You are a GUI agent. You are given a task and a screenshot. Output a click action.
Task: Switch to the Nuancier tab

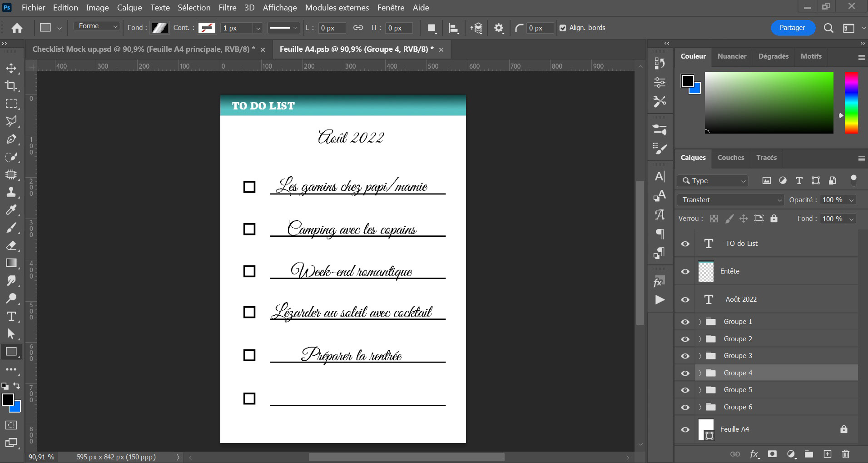(732, 56)
